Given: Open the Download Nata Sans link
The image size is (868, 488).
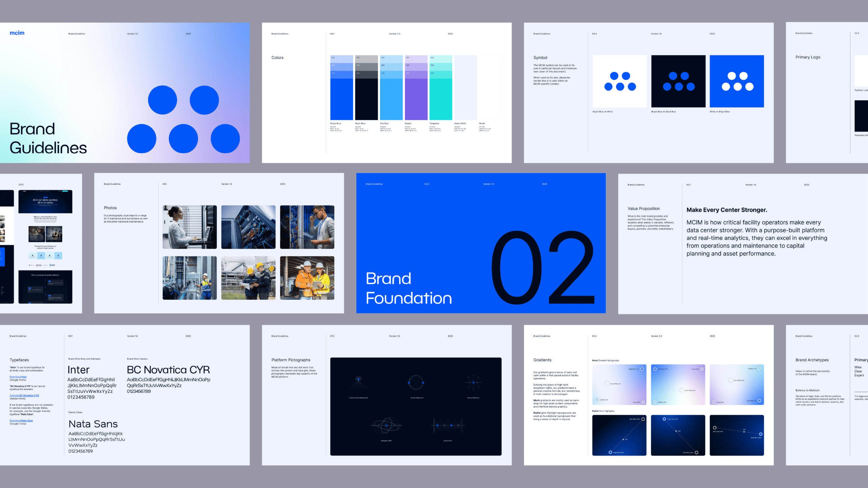Looking at the screenshot, I should tap(21, 421).
